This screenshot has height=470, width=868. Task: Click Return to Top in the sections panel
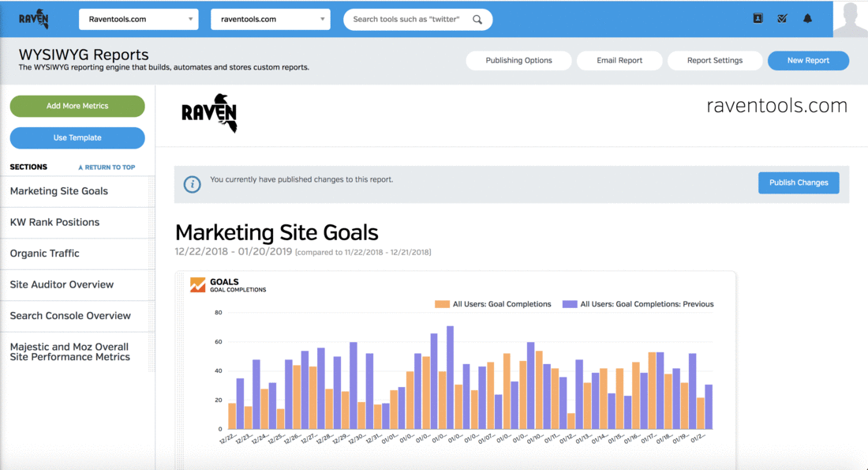click(107, 167)
